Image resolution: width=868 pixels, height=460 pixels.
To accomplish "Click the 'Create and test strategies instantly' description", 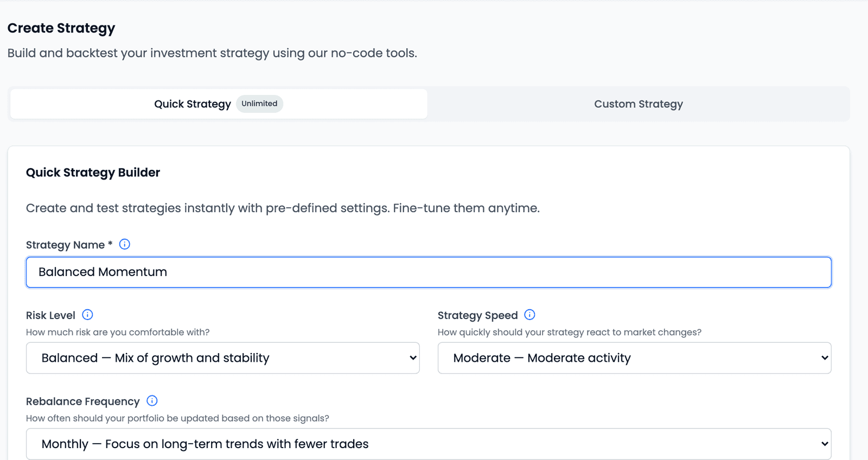I will coord(283,208).
